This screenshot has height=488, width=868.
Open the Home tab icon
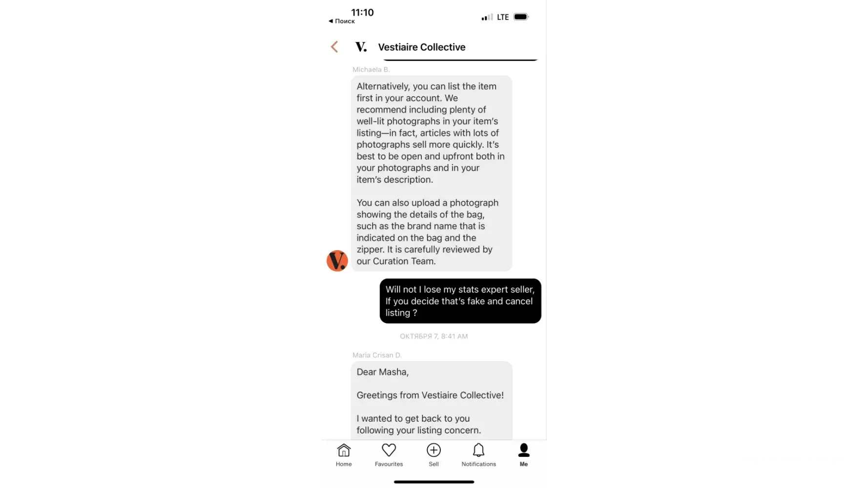point(344,450)
